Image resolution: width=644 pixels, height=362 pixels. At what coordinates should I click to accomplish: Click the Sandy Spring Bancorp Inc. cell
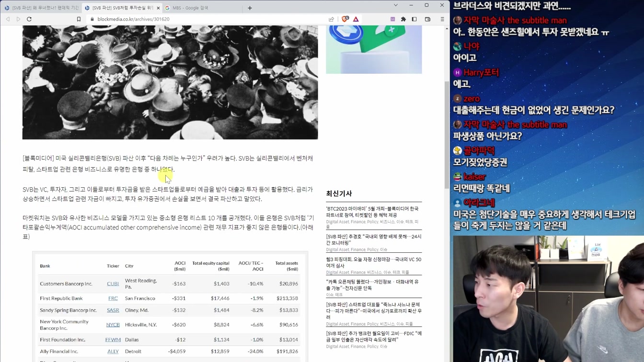[69, 310]
